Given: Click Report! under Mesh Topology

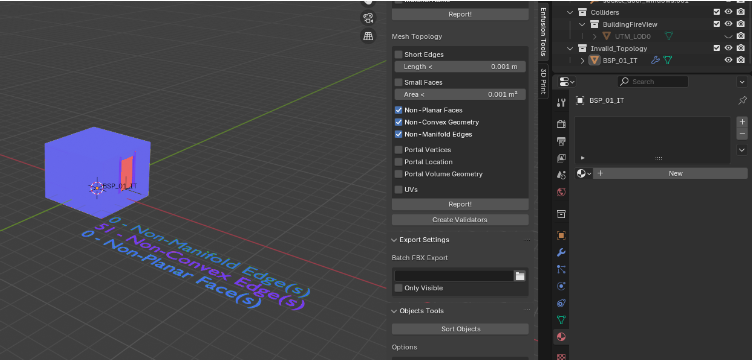Looking at the screenshot, I should tap(460, 205).
